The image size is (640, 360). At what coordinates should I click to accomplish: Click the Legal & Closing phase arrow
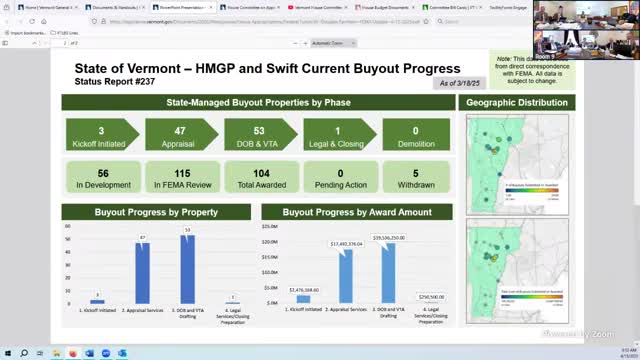click(x=340, y=135)
